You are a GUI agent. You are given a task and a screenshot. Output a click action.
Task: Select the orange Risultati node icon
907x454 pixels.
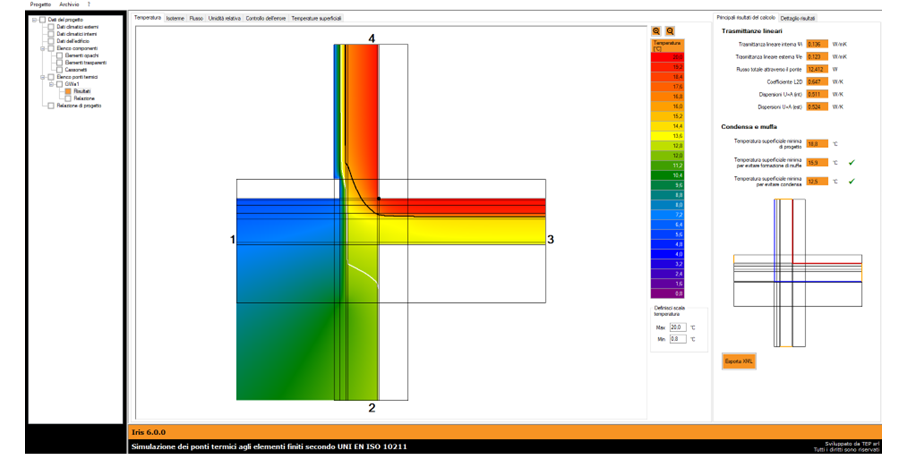pos(67,91)
